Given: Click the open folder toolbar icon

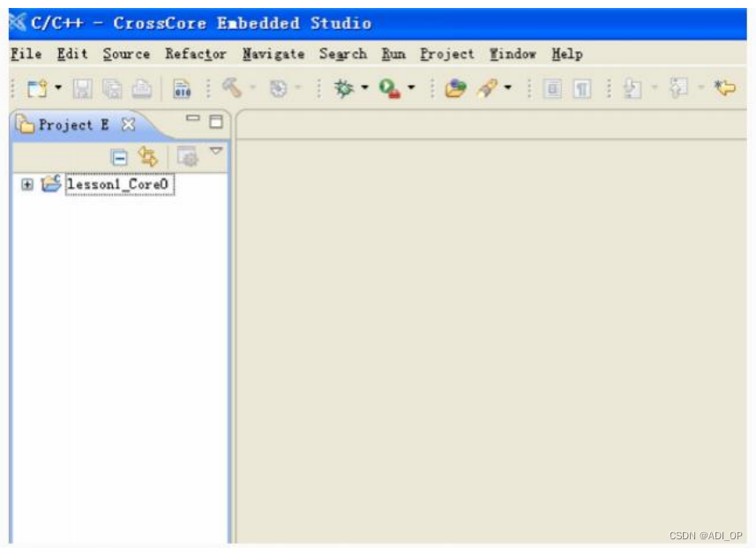Looking at the screenshot, I should (455, 89).
